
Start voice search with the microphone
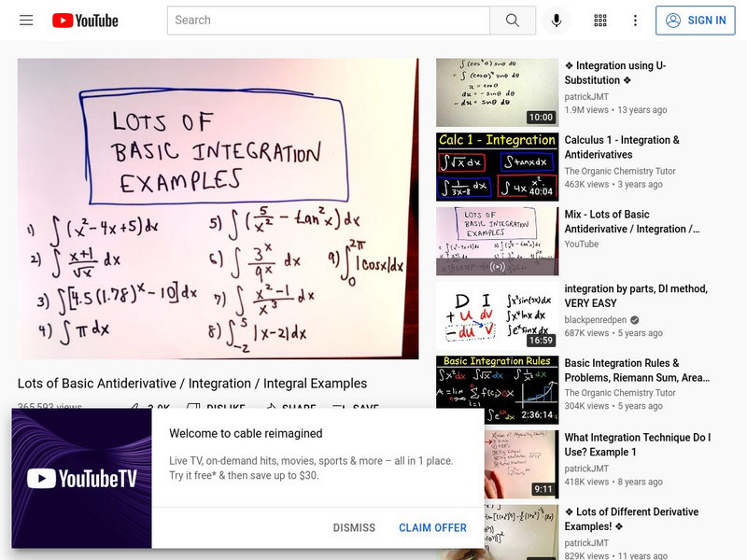(556, 21)
